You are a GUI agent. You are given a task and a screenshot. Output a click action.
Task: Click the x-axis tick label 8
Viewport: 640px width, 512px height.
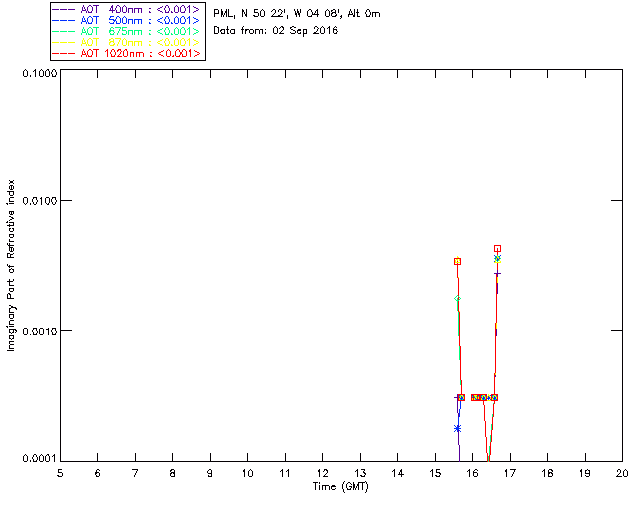173,473
